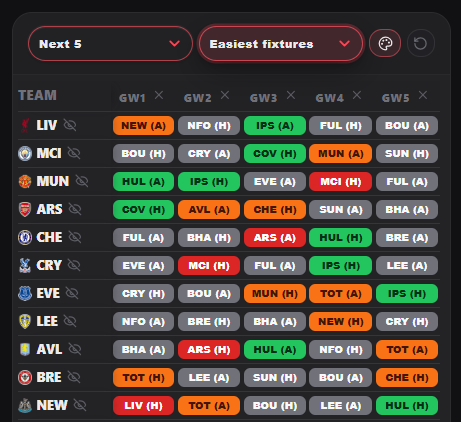Screen dimensions: 461x422
Task: Click the reset/undo circular arrow icon
Action: pyautogui.click(x=421, y=43)
